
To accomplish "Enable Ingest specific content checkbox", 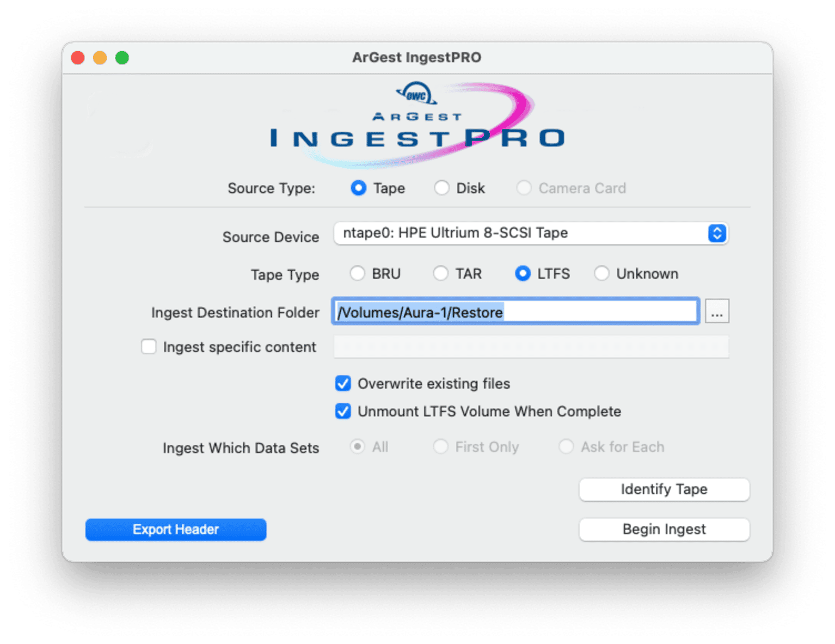I will click(x=149, y=347).
